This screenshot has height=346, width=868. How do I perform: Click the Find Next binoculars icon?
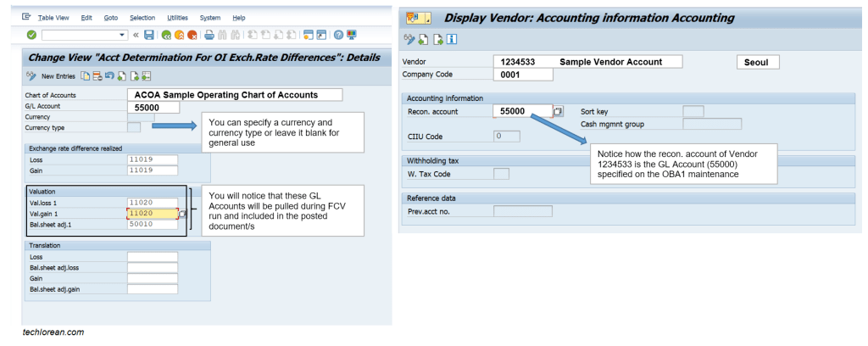pyautogui.click(x=235, y=35)
